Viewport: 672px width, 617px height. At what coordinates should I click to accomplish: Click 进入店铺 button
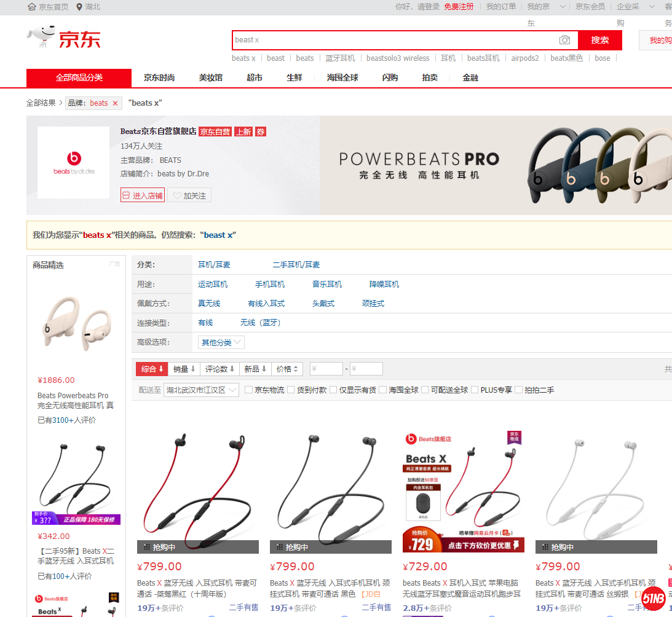click(x=142, y=195)
